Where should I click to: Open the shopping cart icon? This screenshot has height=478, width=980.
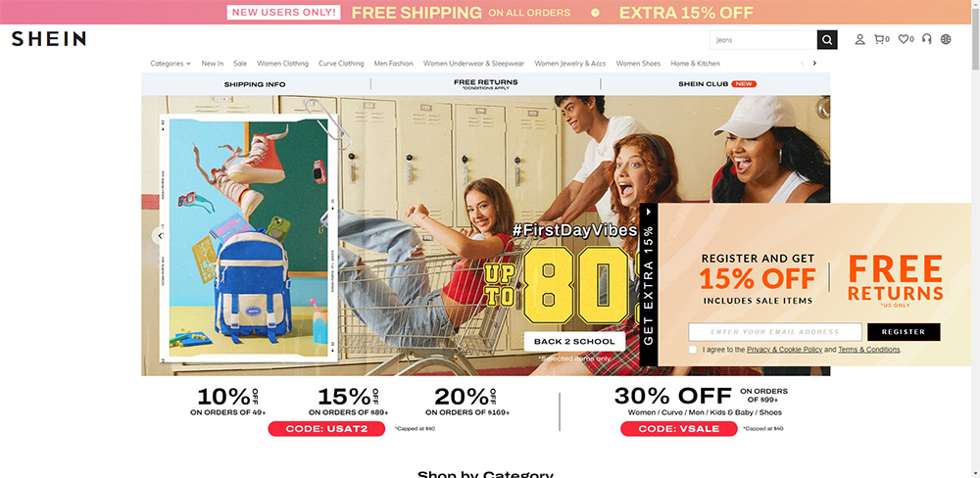point(881,39)
